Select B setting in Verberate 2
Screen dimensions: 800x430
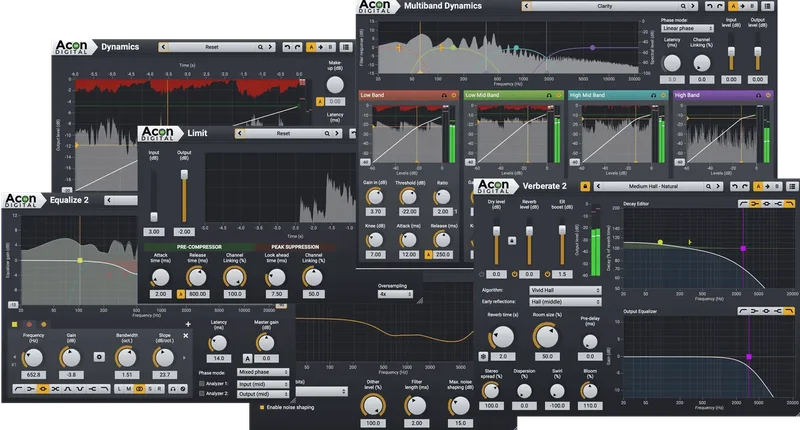(777, 186)
